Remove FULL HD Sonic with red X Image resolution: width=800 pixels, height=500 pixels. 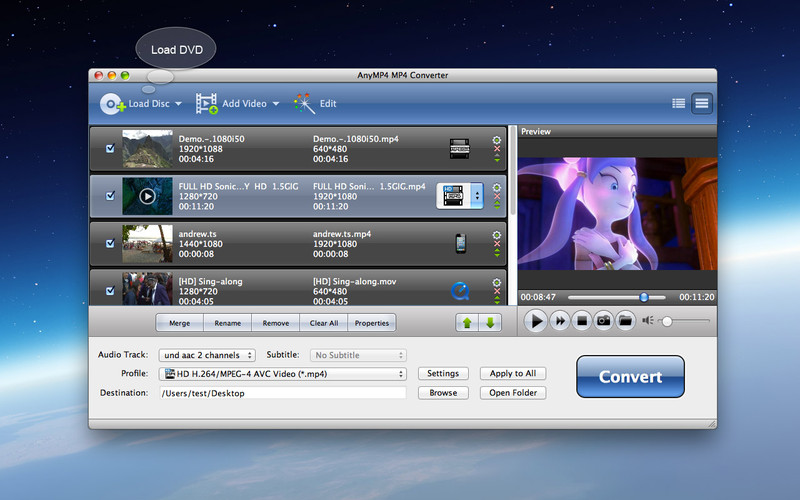coord(497,196)
